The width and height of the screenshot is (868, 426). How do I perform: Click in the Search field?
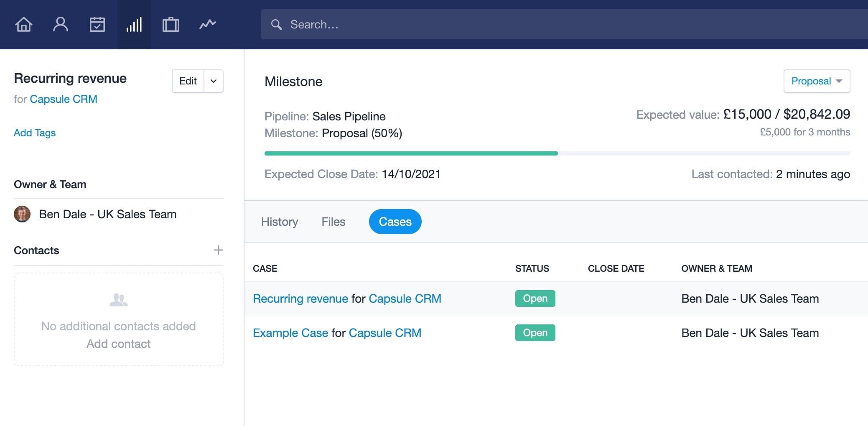coord(565,24)
